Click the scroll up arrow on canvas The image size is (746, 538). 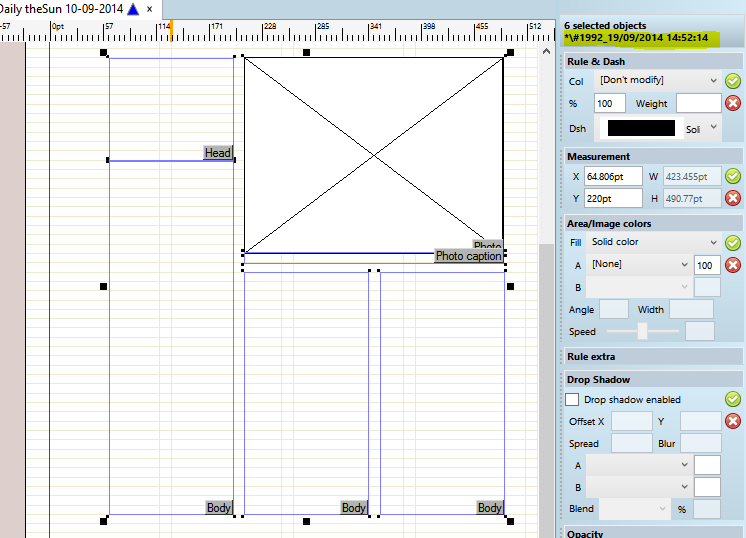[x=547, y=51]
